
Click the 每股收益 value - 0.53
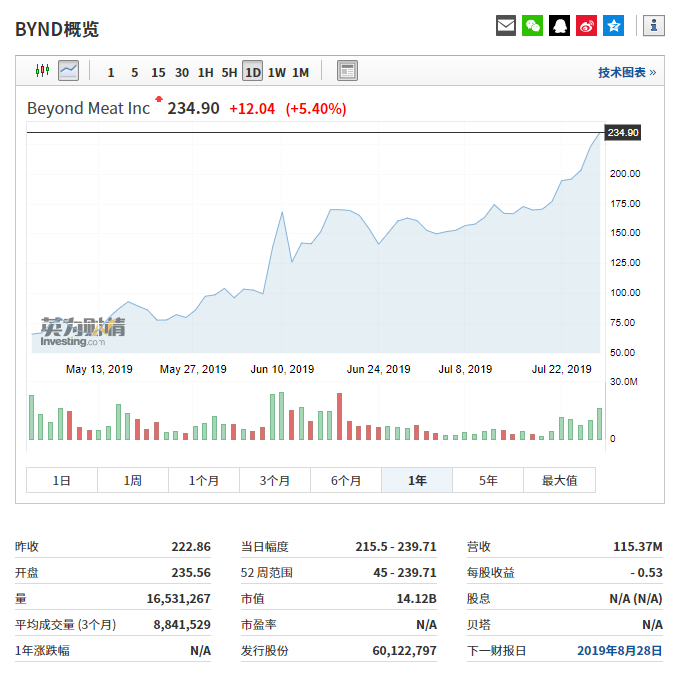coord(646,572)
